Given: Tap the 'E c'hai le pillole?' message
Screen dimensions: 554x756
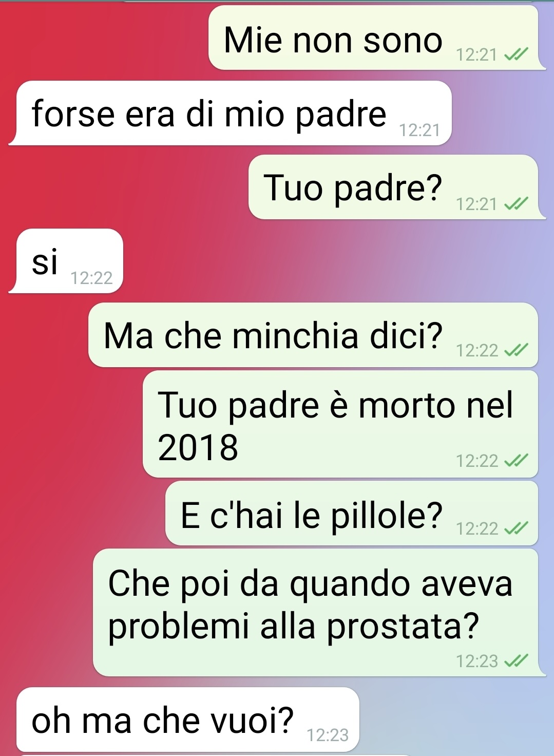Looking at the screenshot, I should 352,513.
